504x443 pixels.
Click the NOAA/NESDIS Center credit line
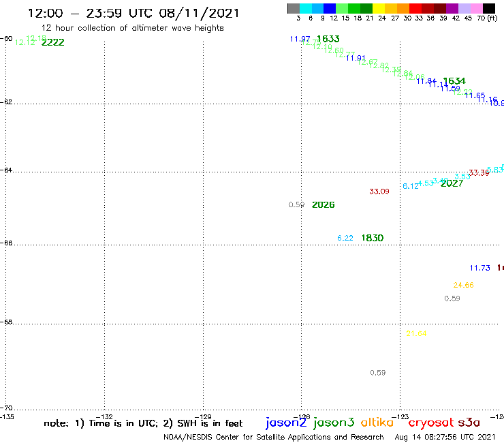tap(274, 438)
